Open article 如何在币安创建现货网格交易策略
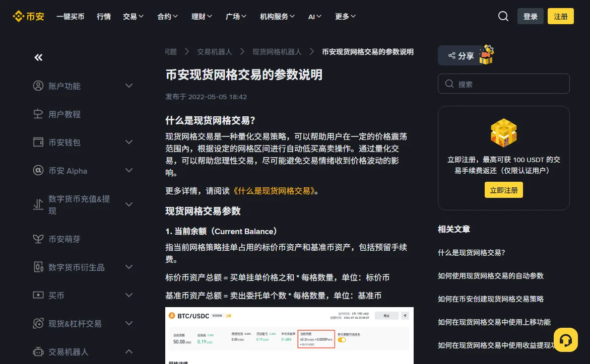This screenshot has width=590, height=364. (x=491, y=299)
